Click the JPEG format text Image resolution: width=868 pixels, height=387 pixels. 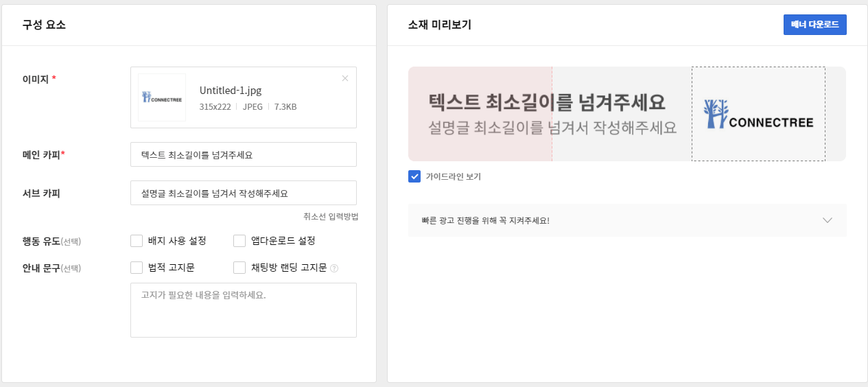click(x=253, y=107)
